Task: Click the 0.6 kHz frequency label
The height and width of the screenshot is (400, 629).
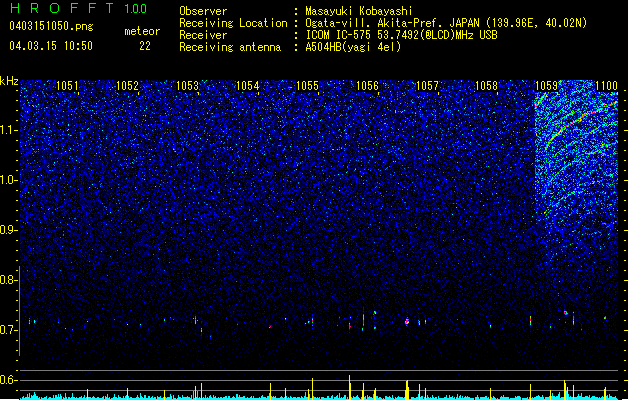Action: (x=8, y=380)
